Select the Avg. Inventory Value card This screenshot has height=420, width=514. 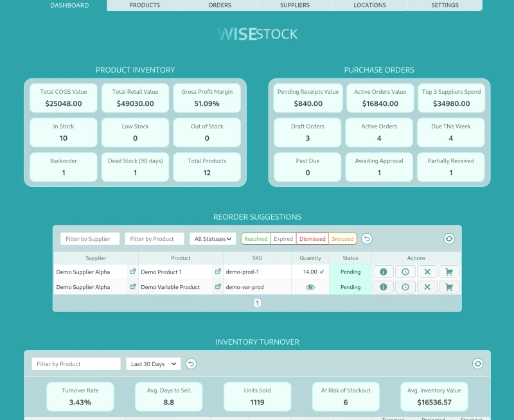click(434, 396)
